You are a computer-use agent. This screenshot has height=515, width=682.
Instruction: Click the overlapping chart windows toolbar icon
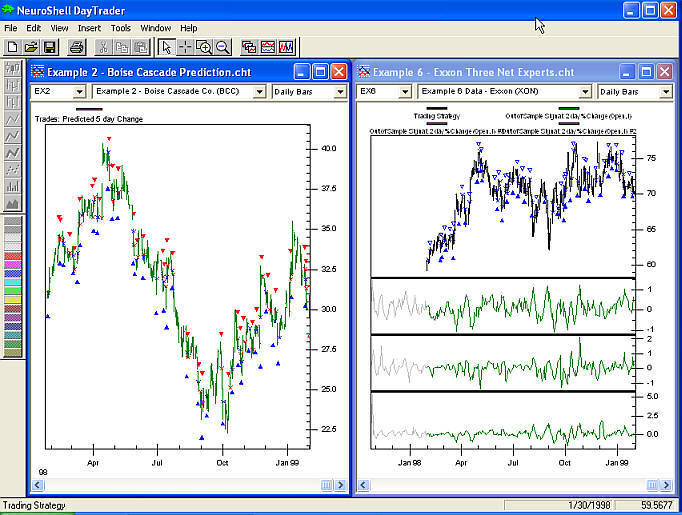(x=249, y=47)
